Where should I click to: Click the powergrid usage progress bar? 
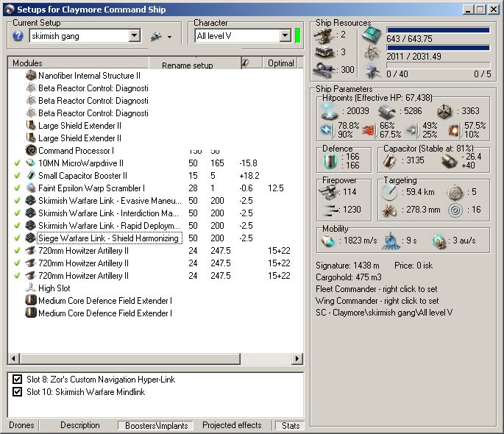pos(438,48)
